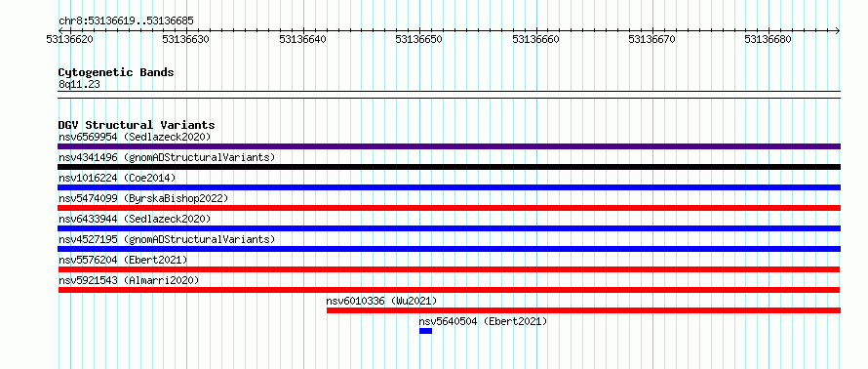868x369 pixels.
Task: Click the red nsv5576204 variant bar
Action: tap(449, 269)
